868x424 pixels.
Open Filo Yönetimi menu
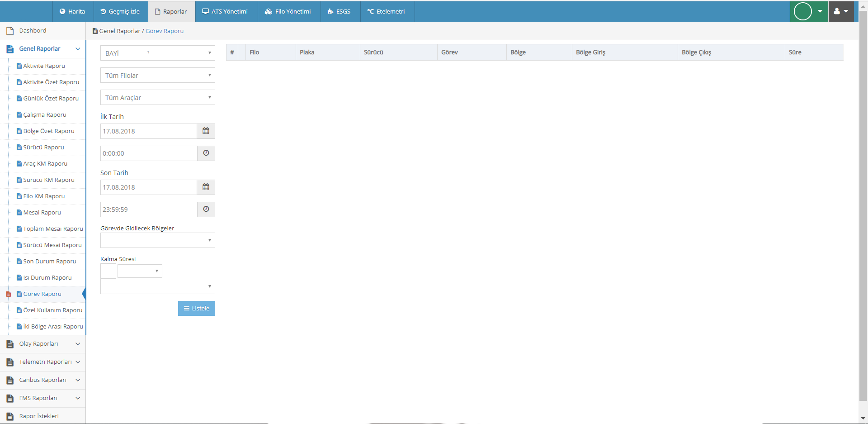coord(288,11)
